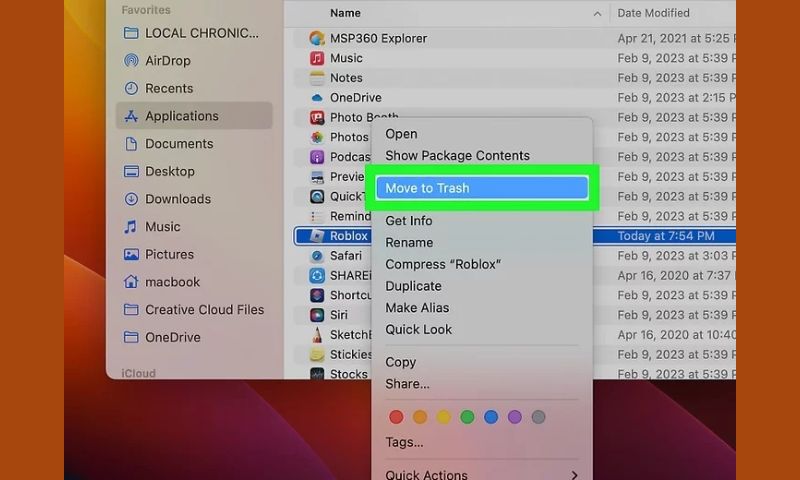800x480 pixels.
Task: Click the OneDrive cloud icon in list
Action: 316,98
